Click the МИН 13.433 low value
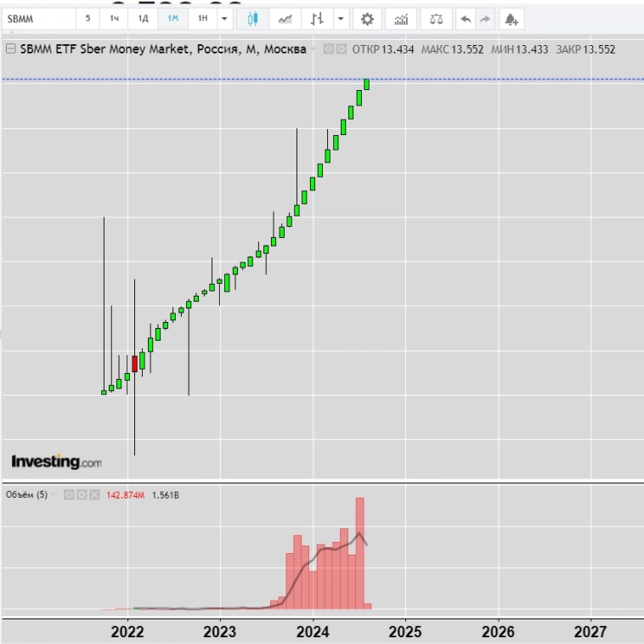 coord(520,49)
